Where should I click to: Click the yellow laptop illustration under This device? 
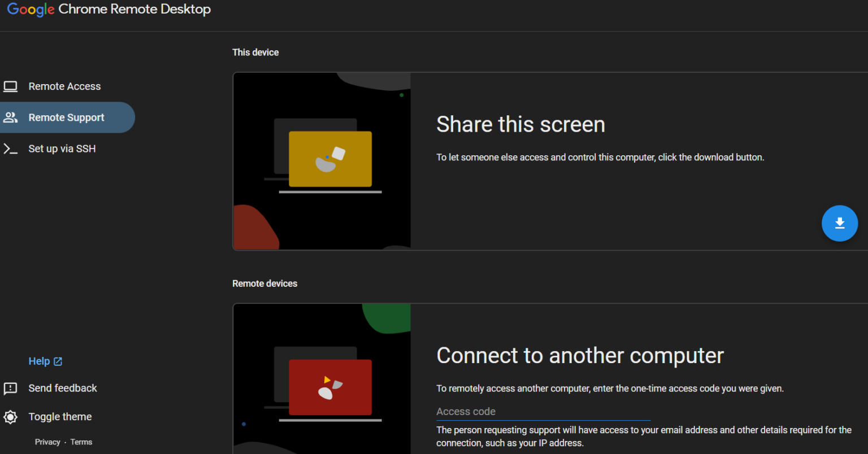point(329,159)
